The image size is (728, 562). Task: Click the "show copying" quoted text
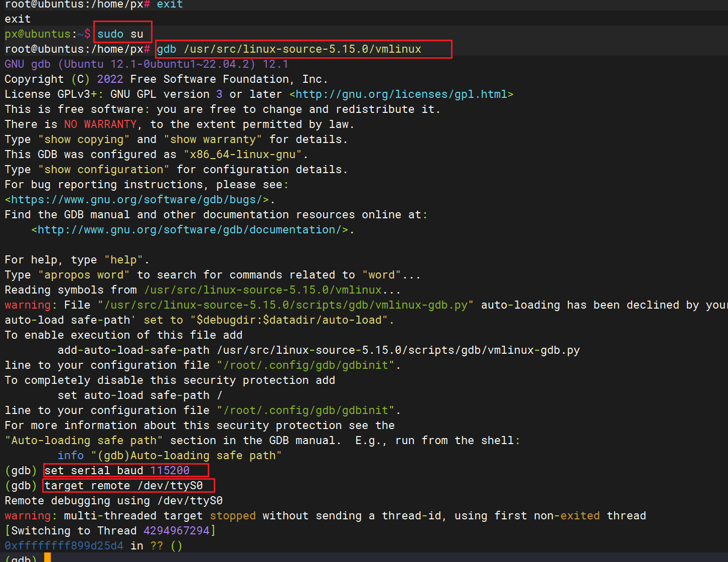point(84,139)
